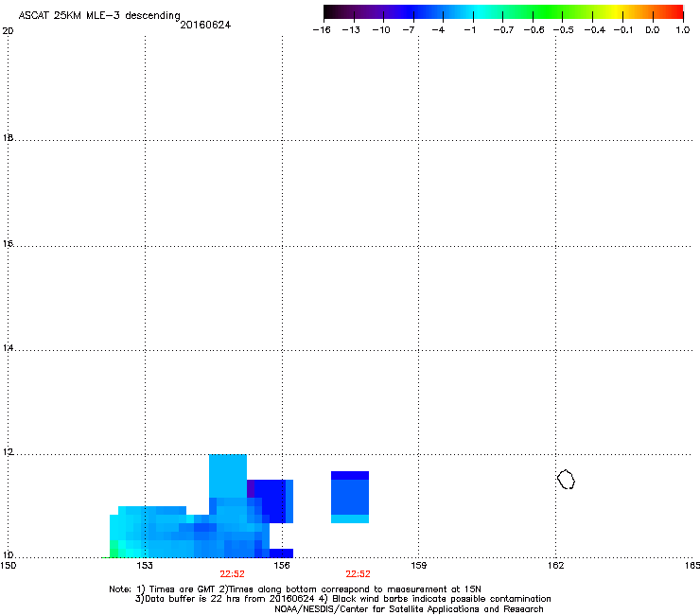Click the colorbar label -0.4
The image size is (700, 615).
(x=595, y=30)
